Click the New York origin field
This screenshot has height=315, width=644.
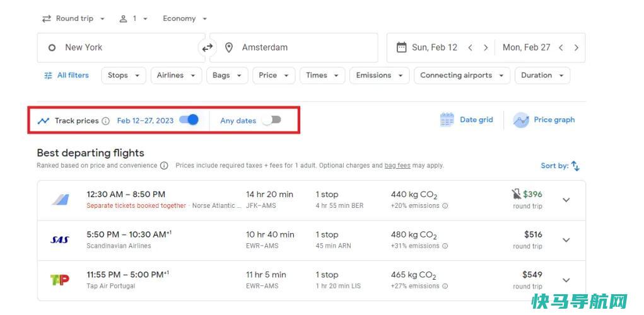(x=121, y=48)
